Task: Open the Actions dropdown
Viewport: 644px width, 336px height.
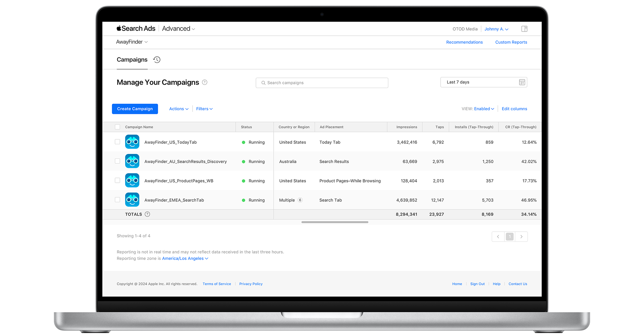Action: (x=179, y=109)
